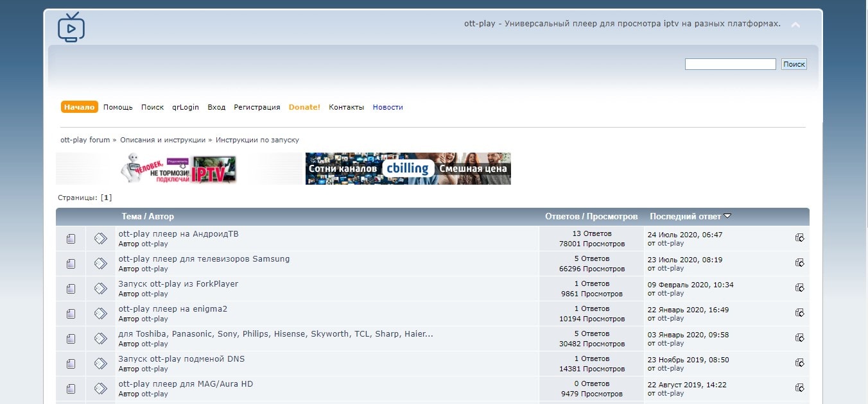Click the '24 Июль 2020, 06:47' date text
Screen dimensions: 868x404
(685, 235)
